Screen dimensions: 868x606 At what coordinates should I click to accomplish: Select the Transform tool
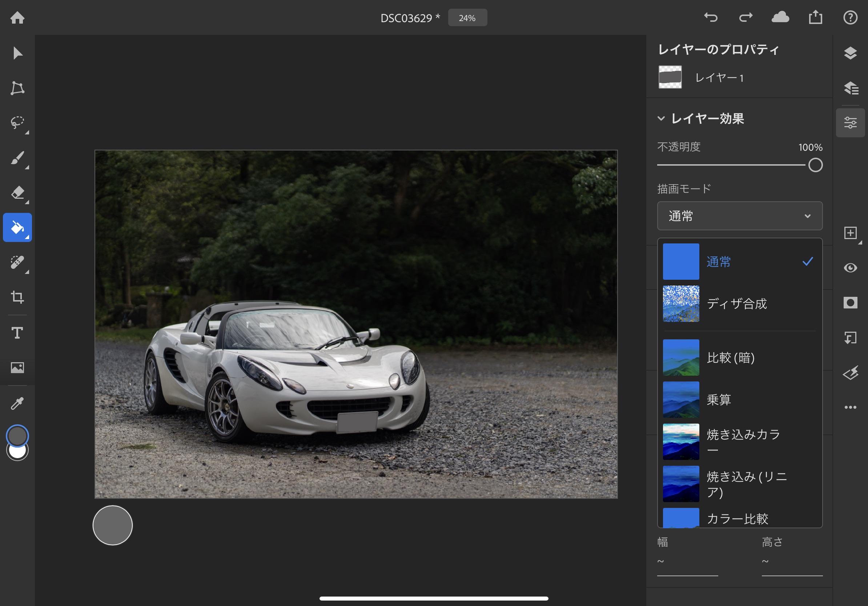(x=17, y=88)
